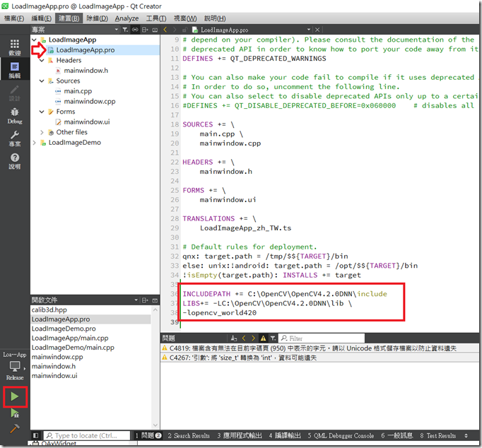Screen dimensions: 482x448
Task: Select main.cpp in Sources
Action: tap(78, 91)
